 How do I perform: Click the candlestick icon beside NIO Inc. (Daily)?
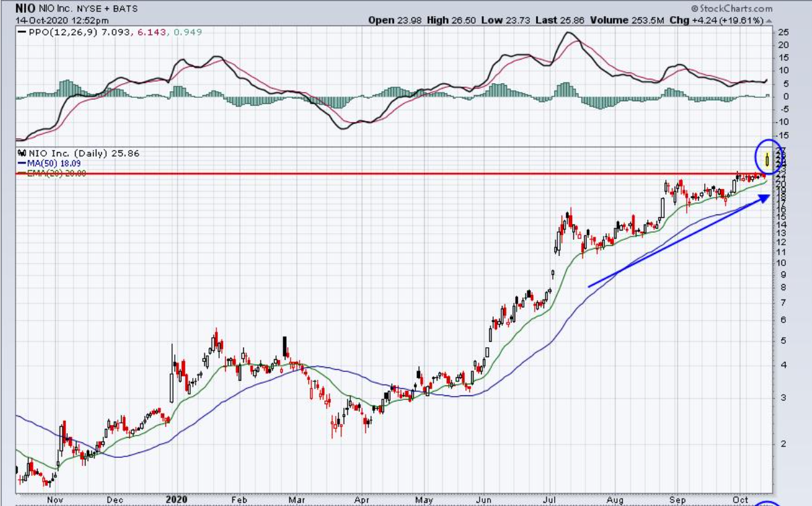point(22,153)
